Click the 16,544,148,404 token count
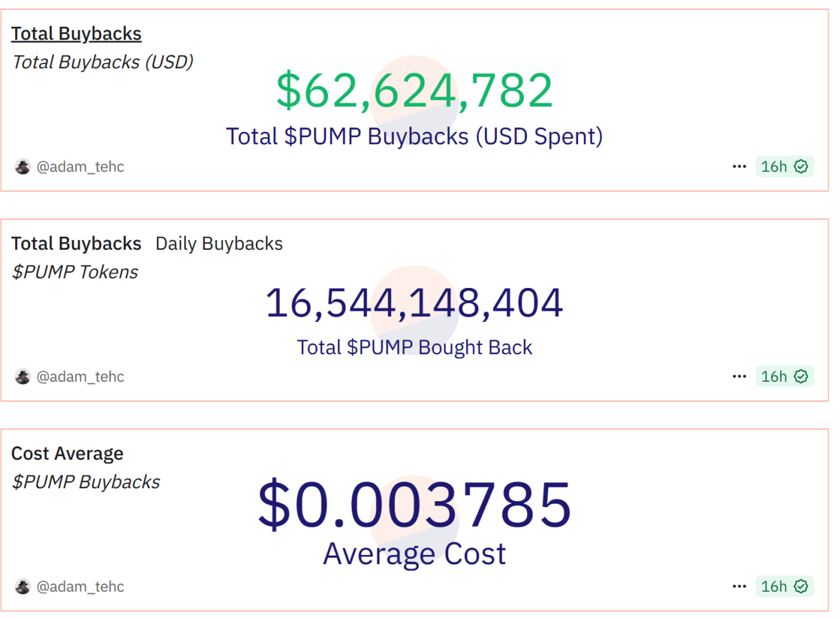Image resolution: width=840 pixels, height=618 pixels. 414,302
